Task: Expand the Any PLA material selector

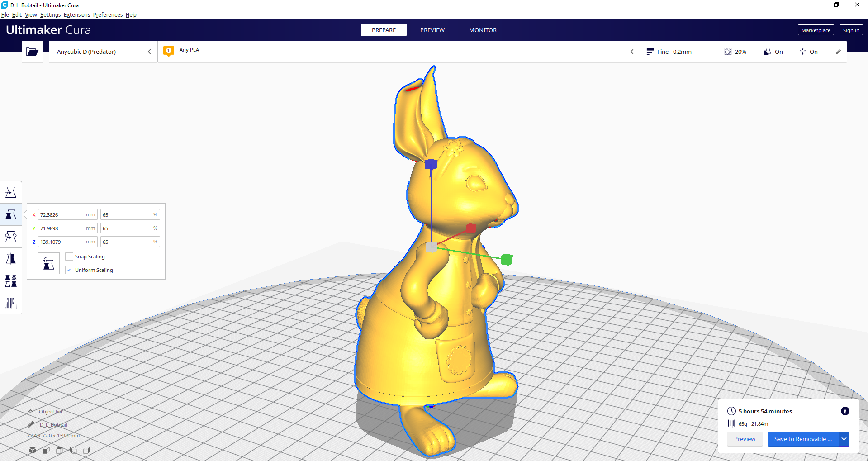Action: 399,52
